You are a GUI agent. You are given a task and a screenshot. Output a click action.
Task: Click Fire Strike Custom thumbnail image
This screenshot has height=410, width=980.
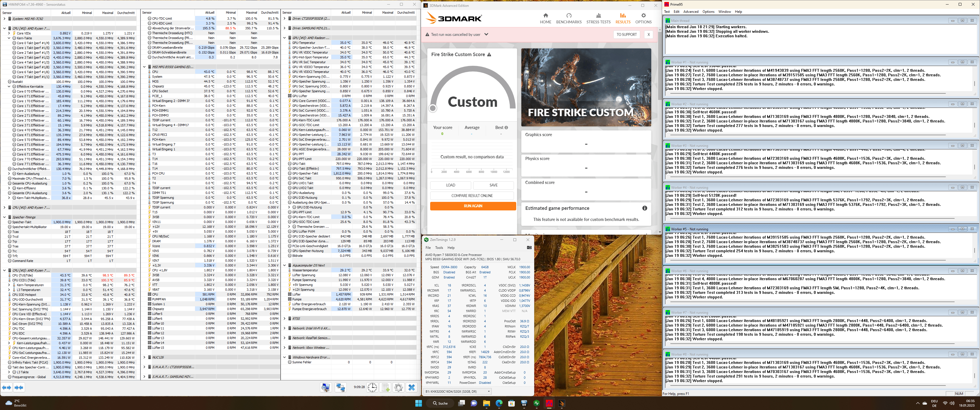coord(586,87)
